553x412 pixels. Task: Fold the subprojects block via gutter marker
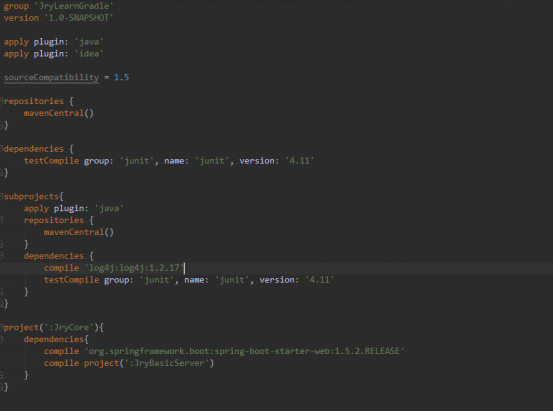[1, 196]
